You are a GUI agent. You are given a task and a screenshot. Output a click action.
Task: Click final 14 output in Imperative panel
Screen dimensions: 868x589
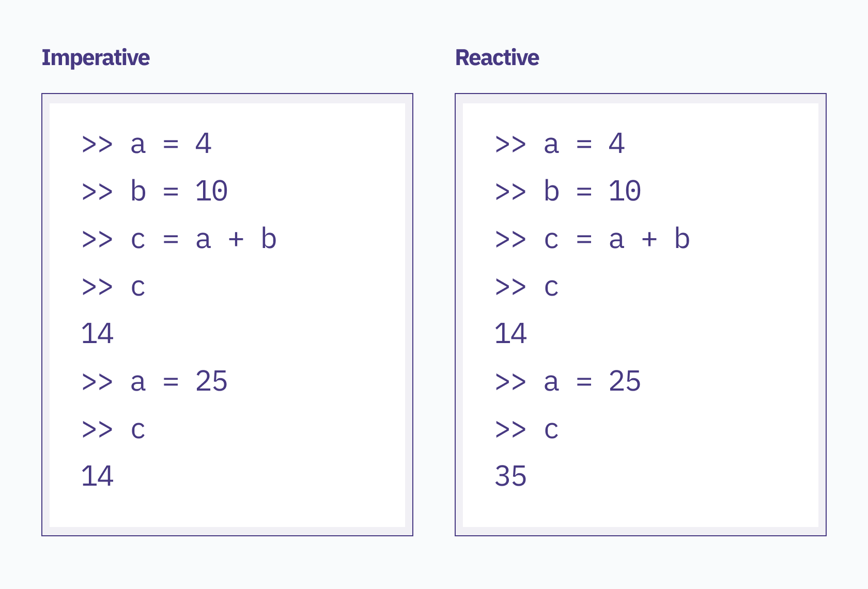coord(97,476)
